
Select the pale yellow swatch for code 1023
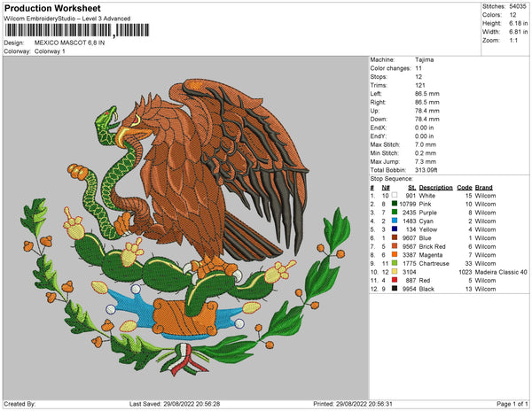395,271
